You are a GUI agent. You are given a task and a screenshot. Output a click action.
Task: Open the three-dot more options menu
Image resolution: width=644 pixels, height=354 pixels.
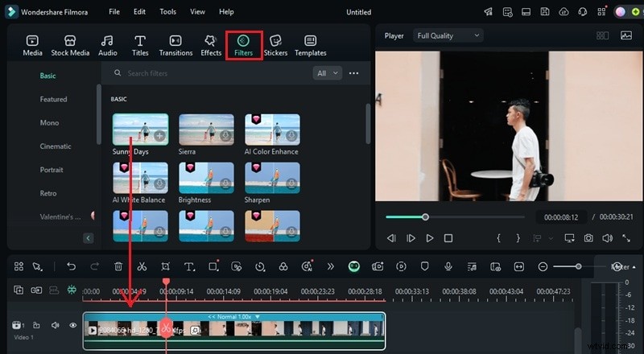[x=353, y=73]
